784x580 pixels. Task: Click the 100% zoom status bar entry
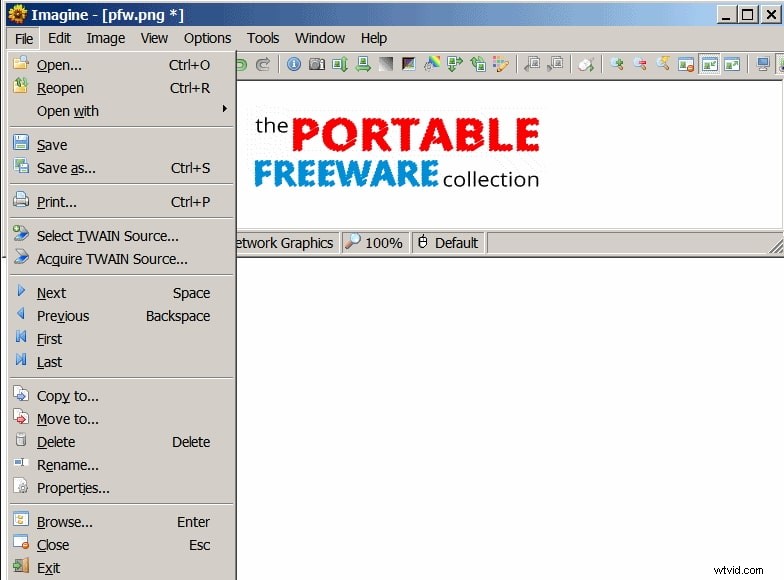coord(375,243)
